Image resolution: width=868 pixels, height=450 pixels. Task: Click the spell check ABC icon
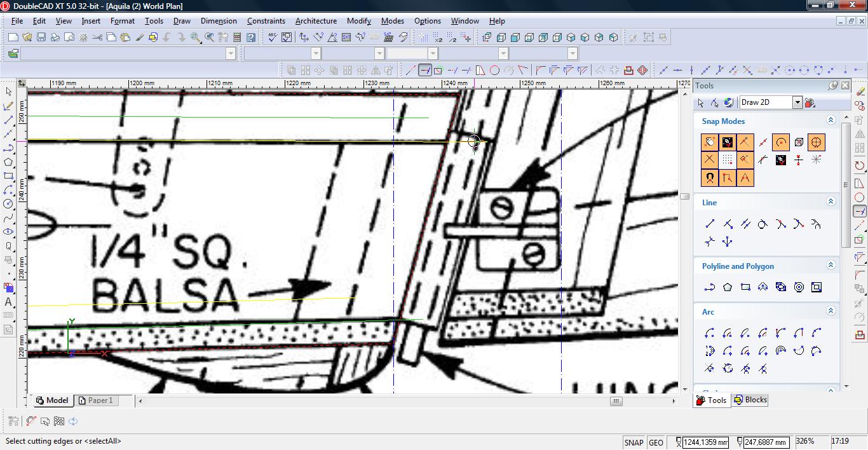[x=272, y=37]
